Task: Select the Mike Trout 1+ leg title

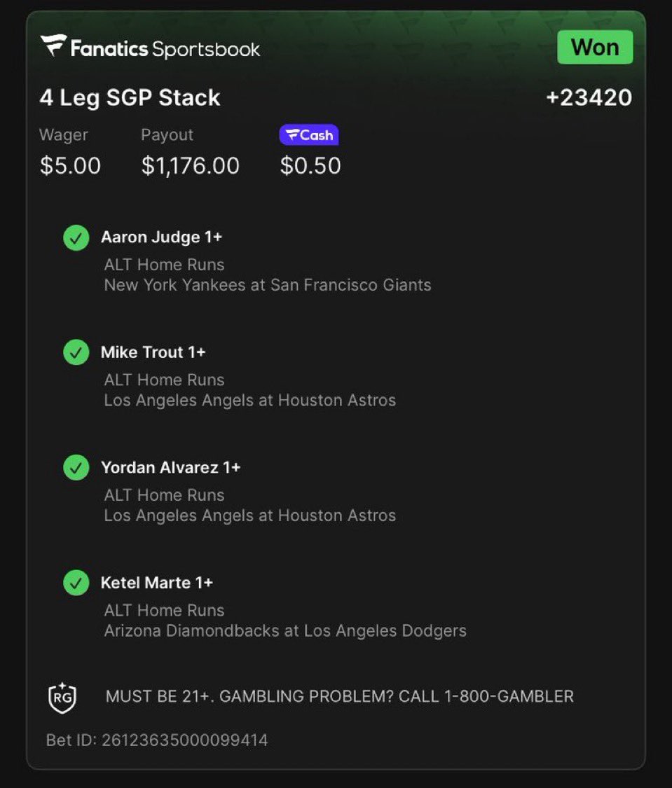Action: (x=153, y=352)
